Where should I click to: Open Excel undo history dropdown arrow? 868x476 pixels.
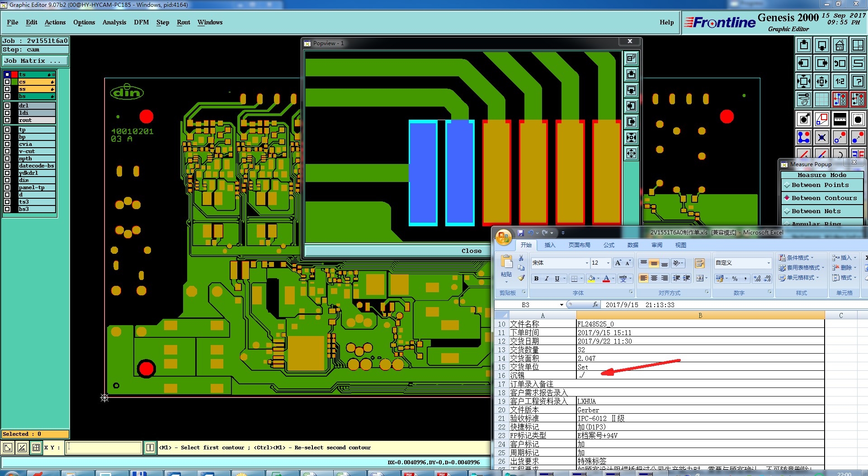[537, 233]
